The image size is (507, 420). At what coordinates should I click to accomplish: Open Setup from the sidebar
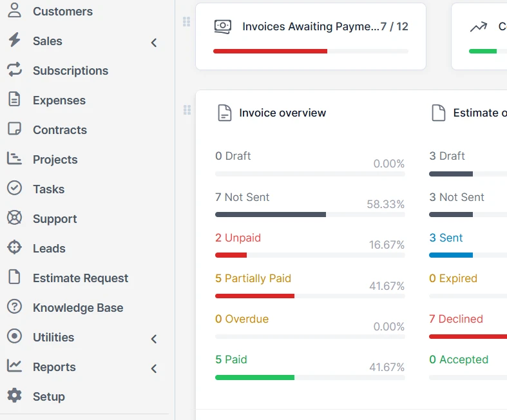point(49,397)
